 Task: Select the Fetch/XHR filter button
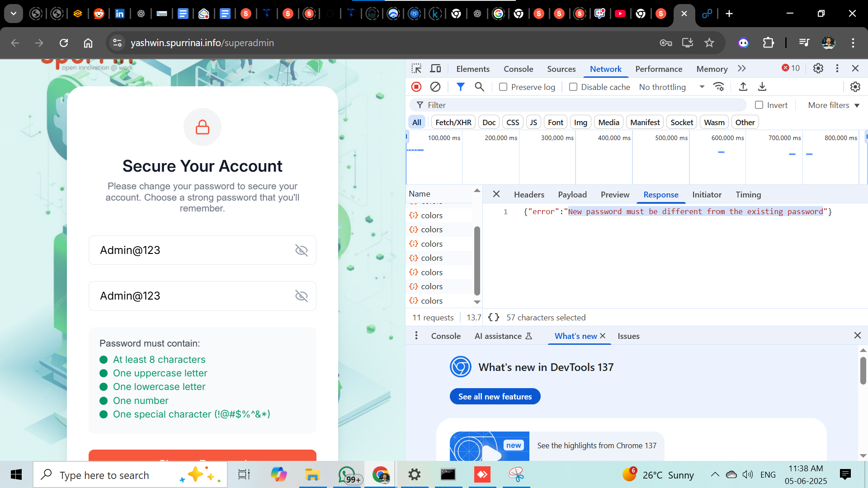tap(453, 122)
